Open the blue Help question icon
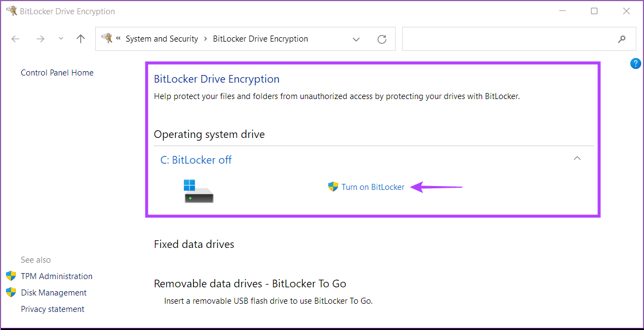 point(635,63)
